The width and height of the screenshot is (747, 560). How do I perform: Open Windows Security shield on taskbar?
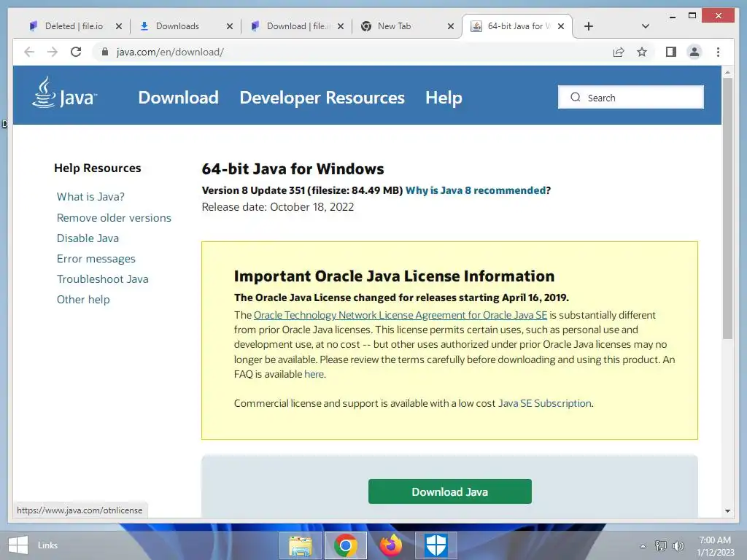(436, 545)
